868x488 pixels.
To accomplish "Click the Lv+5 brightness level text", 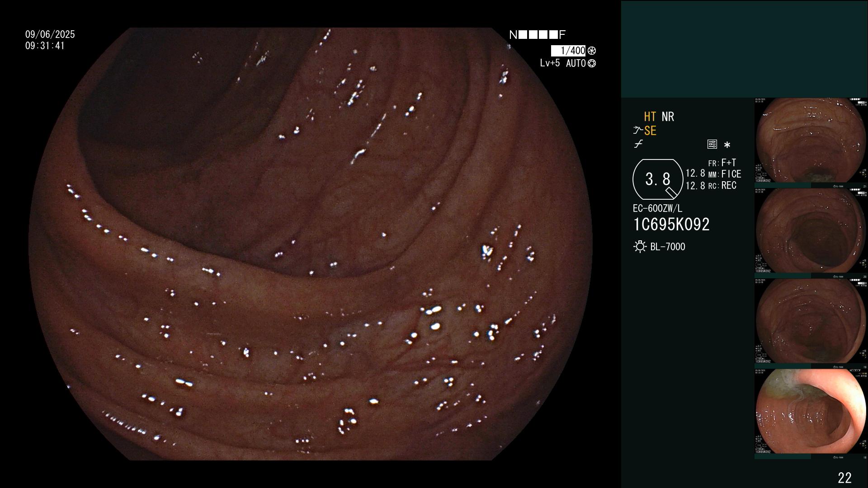I will coord(550,63).
